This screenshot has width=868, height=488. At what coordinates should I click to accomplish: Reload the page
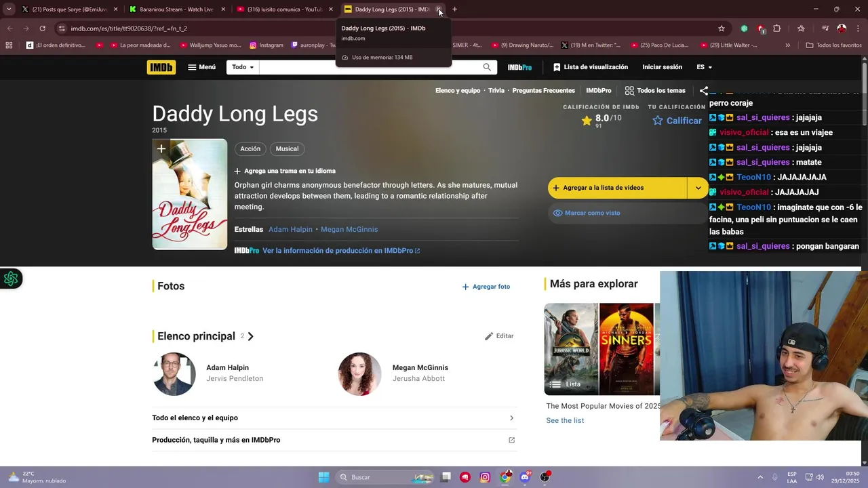pyautogui.click(x=42, y=28)
